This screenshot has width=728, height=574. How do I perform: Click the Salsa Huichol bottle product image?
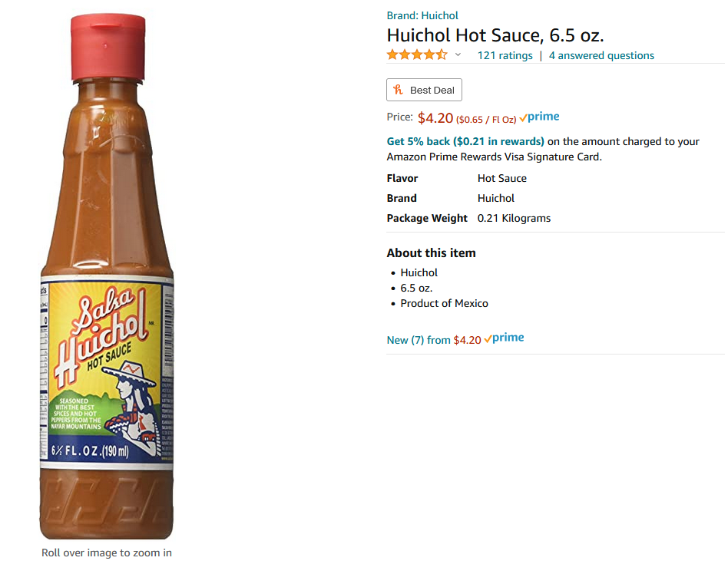click(107, 276)
